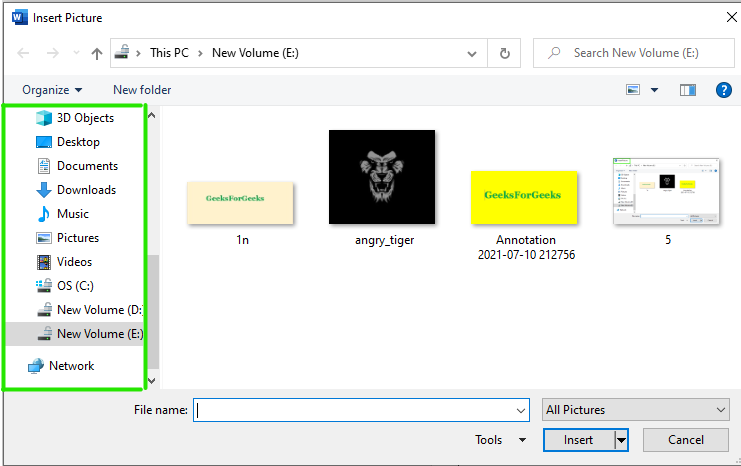Select the 1n image thumbnail

tap(240, 203)
